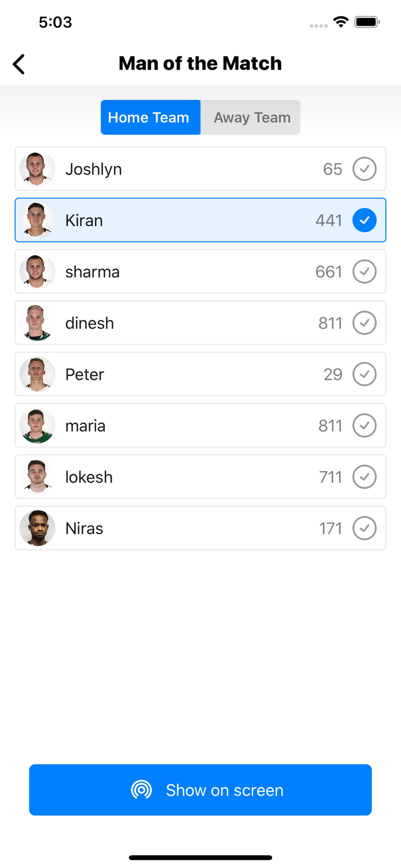The width and height of the screenshot is (401, 868).
Task: Click Peter's profile picture
Action: click(x=37, y=374)
